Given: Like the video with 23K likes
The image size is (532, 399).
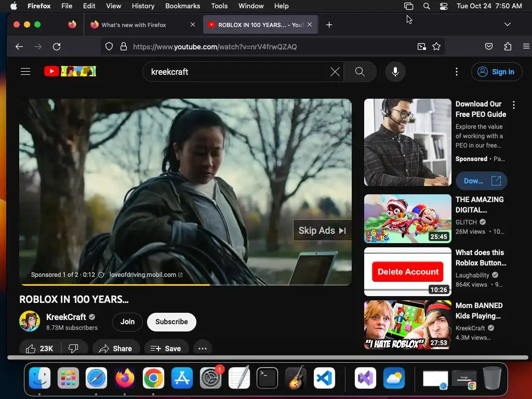Looking at the screenshot, I should (39, 349).
